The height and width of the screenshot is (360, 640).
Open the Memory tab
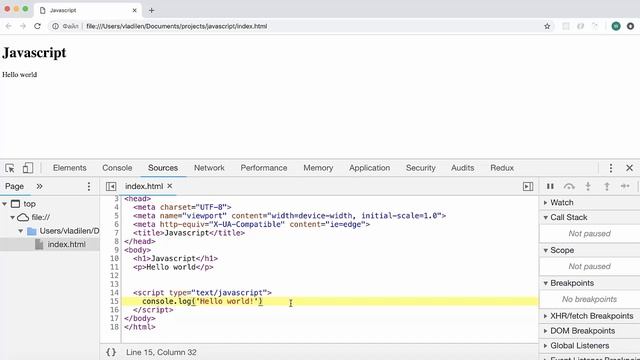tap(318, 168)
